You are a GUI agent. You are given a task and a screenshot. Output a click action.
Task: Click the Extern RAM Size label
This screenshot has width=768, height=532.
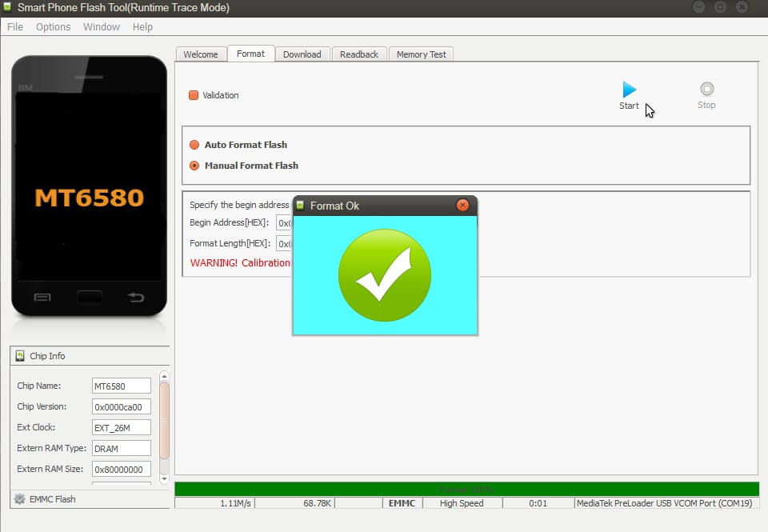[50, 469]
